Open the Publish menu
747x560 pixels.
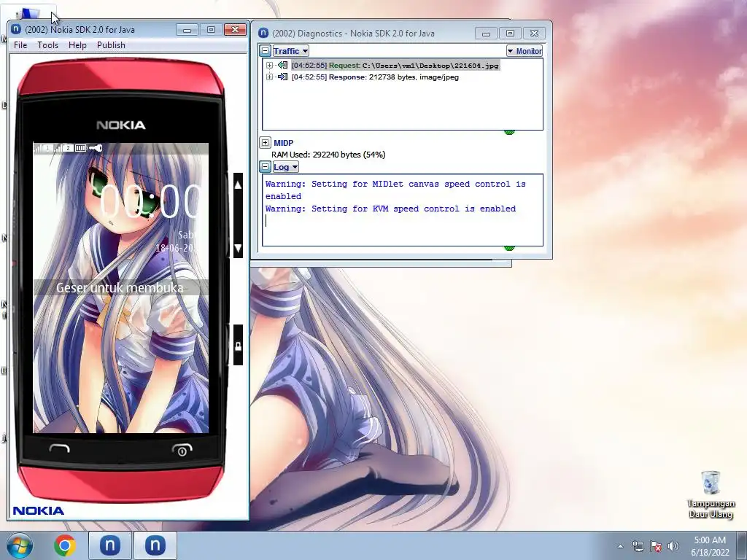(111, 44)
